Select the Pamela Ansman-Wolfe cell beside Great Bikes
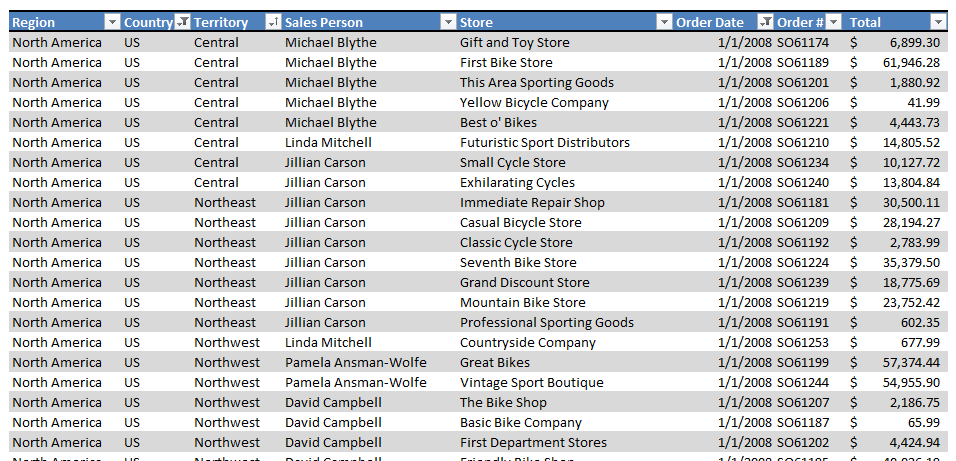Viewport: 956px width, 461px height. point(369,363)
